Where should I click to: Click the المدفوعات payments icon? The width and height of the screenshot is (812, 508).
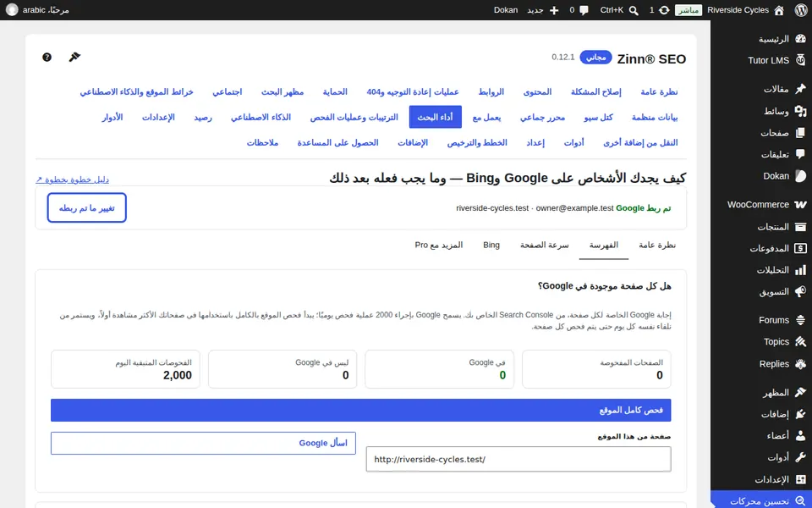(800, 248)
